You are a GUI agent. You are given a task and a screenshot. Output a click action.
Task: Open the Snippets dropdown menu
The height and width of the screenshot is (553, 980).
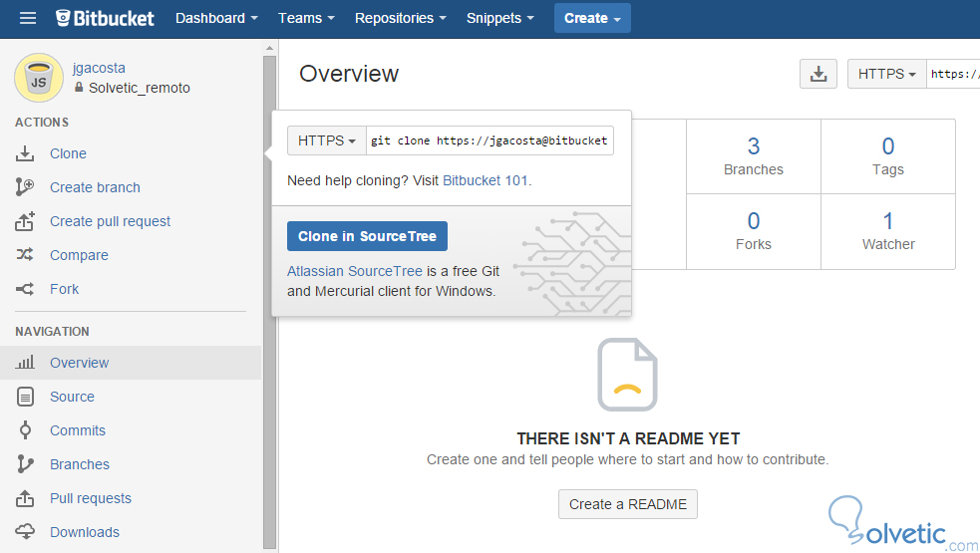click(x=500, y=18)
